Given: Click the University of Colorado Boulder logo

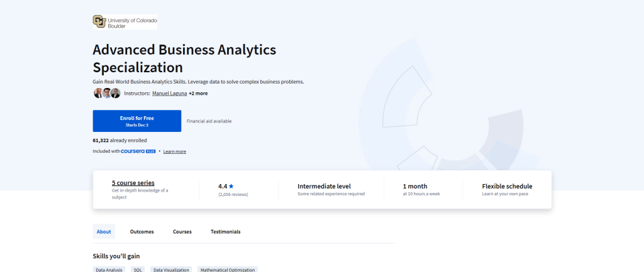Looking at the screenshot, I should tap(125, 22).
